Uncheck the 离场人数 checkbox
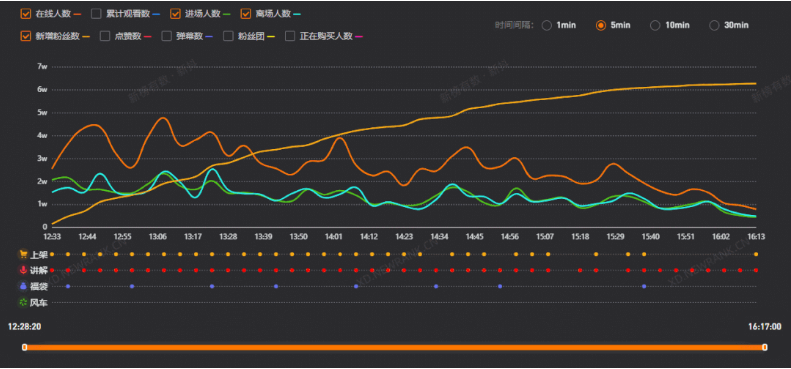 click(246, 14)
